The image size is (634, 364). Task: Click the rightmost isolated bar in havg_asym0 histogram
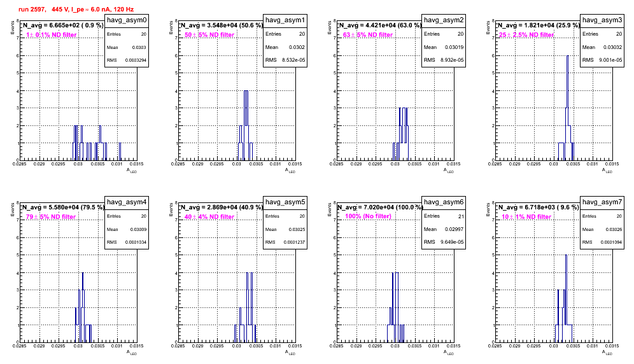pos(120,151)
